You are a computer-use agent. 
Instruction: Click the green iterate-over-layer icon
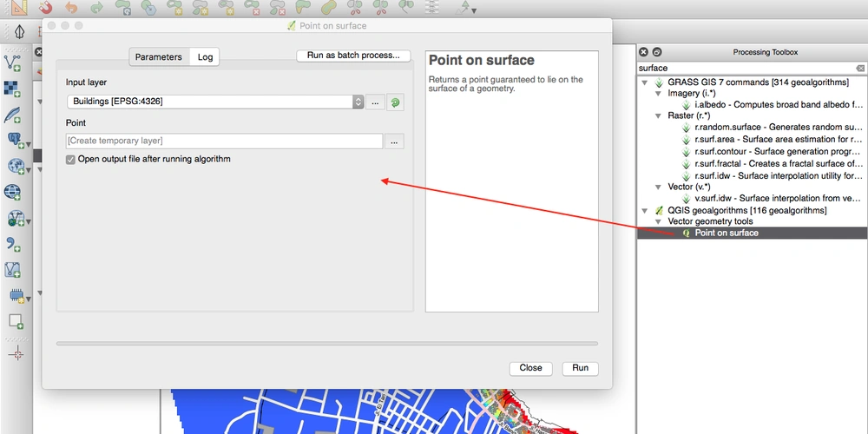(x=395, y=102)
